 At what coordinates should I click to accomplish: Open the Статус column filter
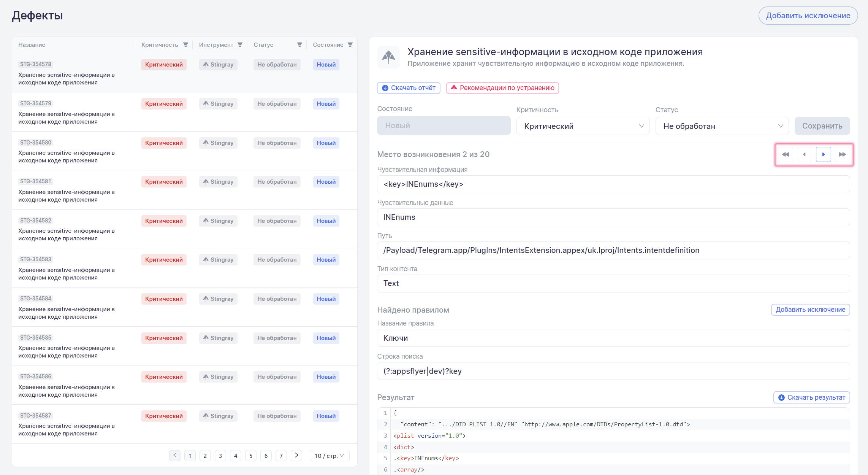(x=299, y=45)
